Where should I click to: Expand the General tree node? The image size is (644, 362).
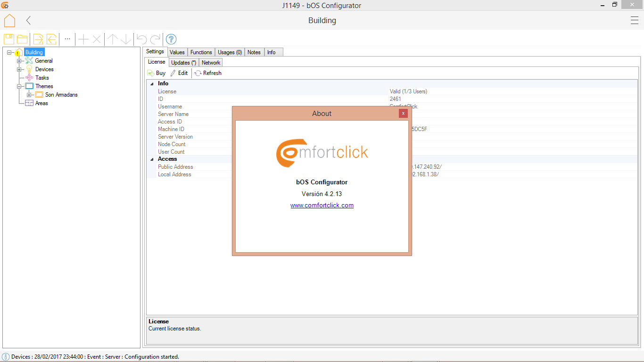click(x=19, y=61)
